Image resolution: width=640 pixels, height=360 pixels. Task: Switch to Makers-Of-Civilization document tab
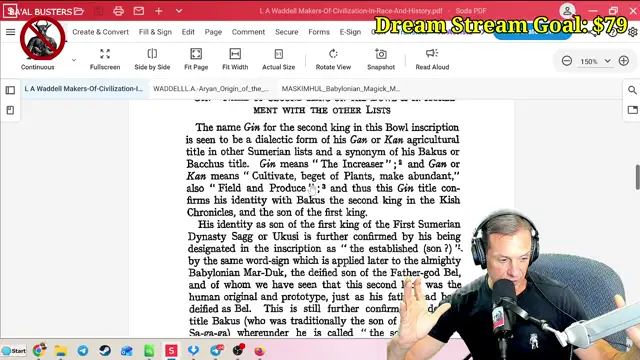[84, 89]
